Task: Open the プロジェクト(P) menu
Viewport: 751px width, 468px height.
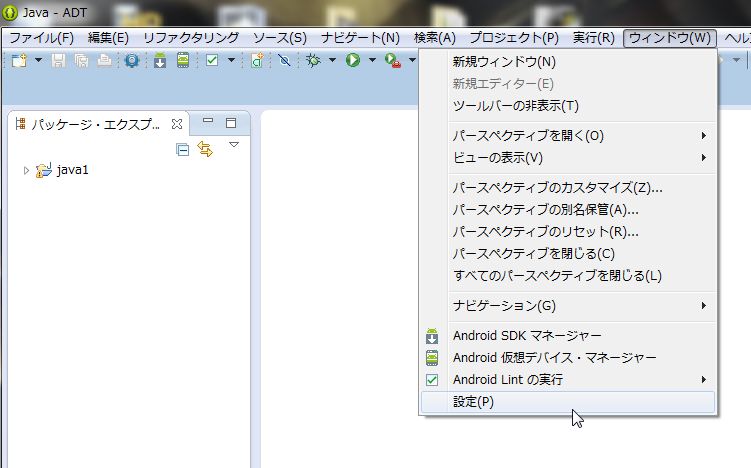Action: tap(514, 38)
